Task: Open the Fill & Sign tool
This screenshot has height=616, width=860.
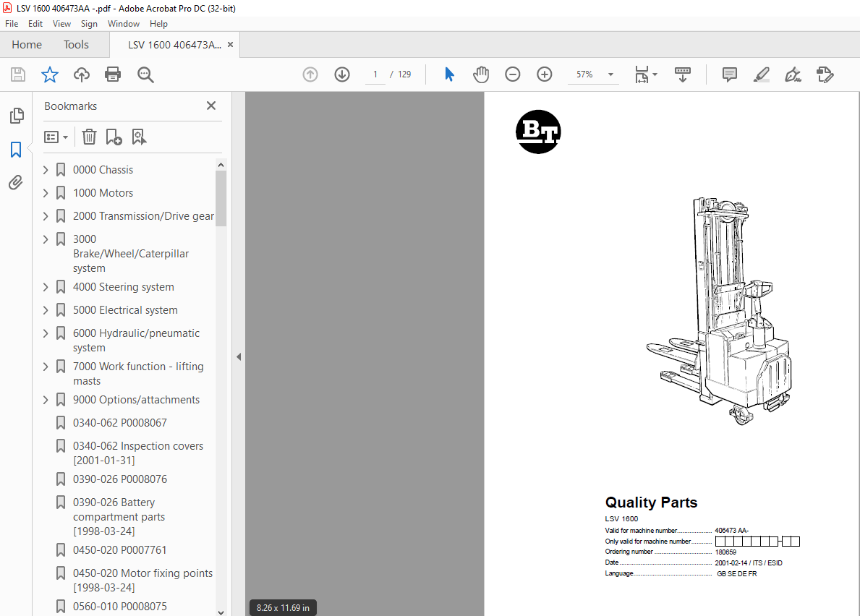Action: pos(793,74)
